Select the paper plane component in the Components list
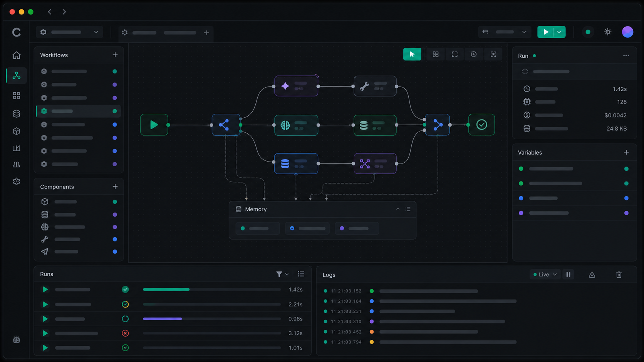Image resolution: width=644 pixels, height=362 pixels. [x=79, y=252]
